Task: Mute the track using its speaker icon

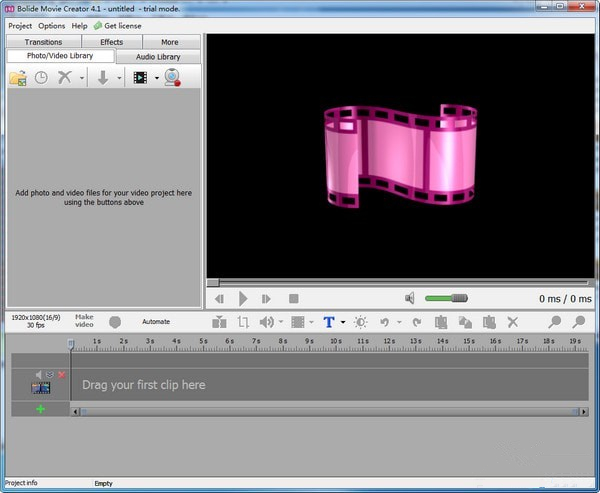Action: click(40, 375)
